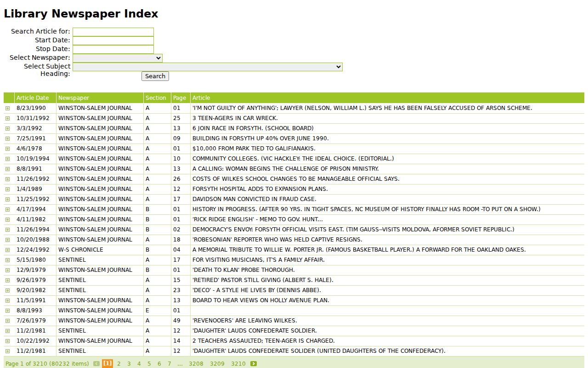
Task: Expand the 11/26/1992 Wilkes school costs row
Action: [x=7, y=179]
